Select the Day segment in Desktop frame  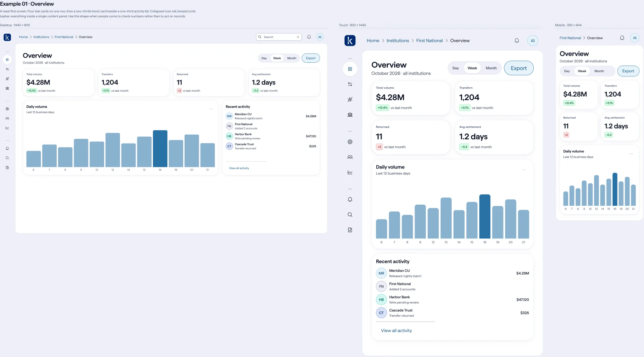(264, 58)
